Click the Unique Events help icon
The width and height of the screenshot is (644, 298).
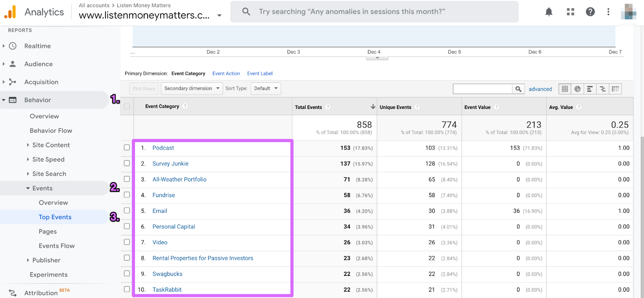417,107
